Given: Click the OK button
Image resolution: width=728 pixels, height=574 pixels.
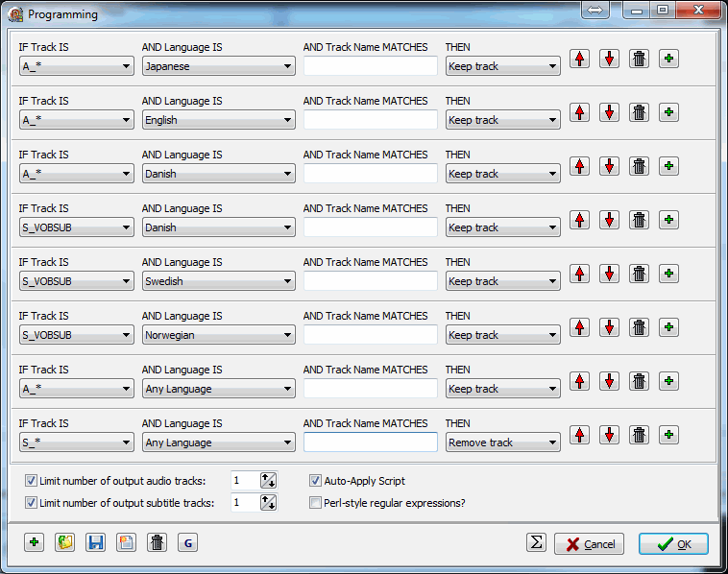Looking at the screenshot, I should pos(673,544).
